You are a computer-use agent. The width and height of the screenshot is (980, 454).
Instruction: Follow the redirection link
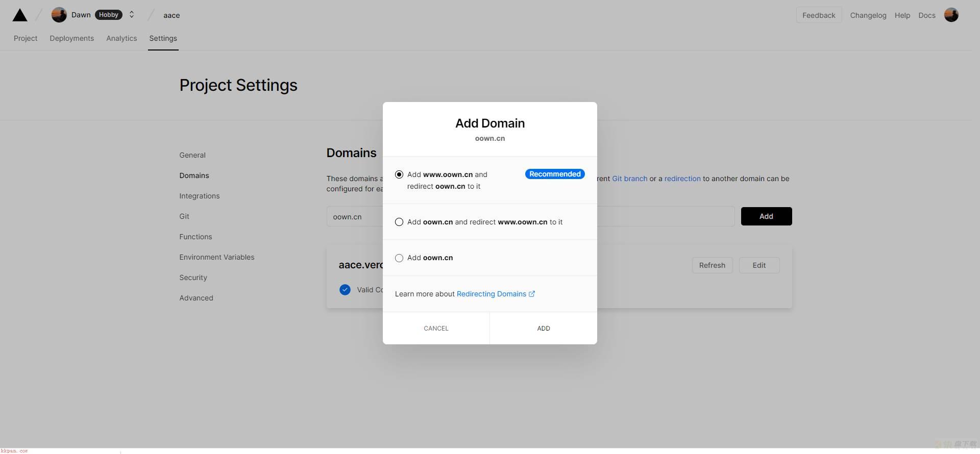(682, 179)
